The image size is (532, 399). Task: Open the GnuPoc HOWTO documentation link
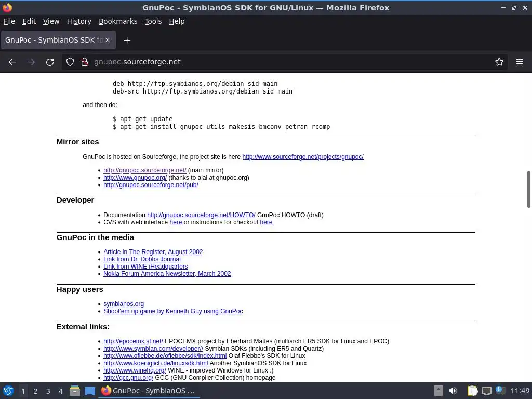tap(201, 215)
